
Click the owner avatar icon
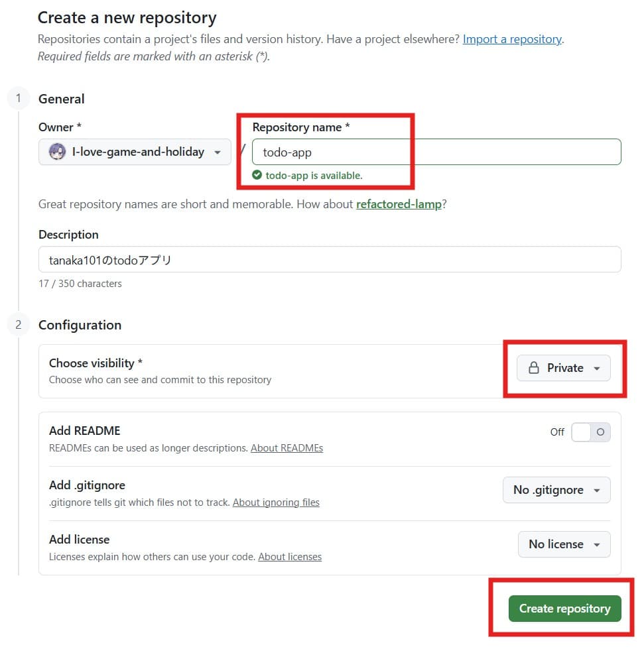click(x=58, y=152)
